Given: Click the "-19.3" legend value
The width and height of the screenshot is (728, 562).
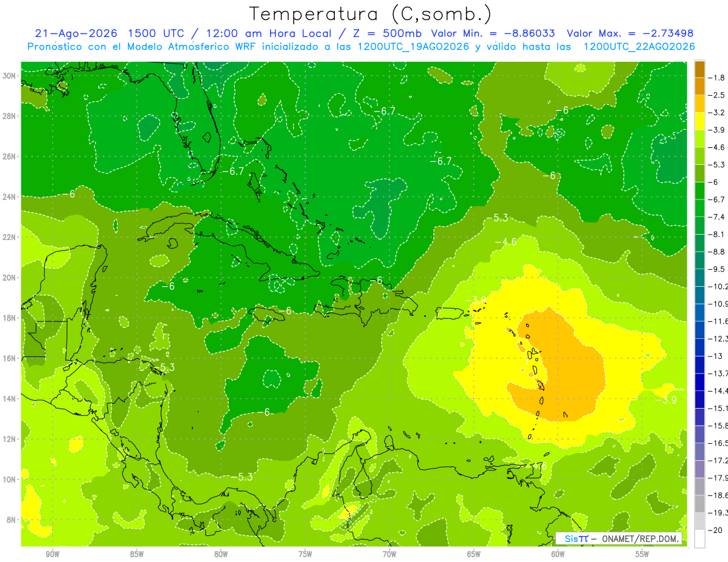Looking at the screenshot, I should point(718,513).
